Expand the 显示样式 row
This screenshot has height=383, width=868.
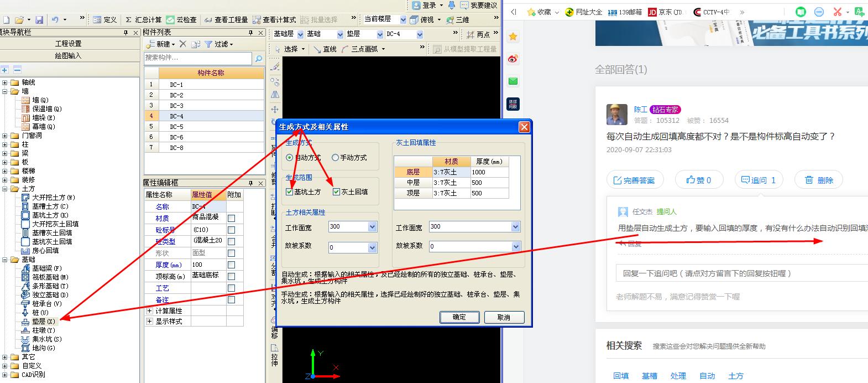149,321
